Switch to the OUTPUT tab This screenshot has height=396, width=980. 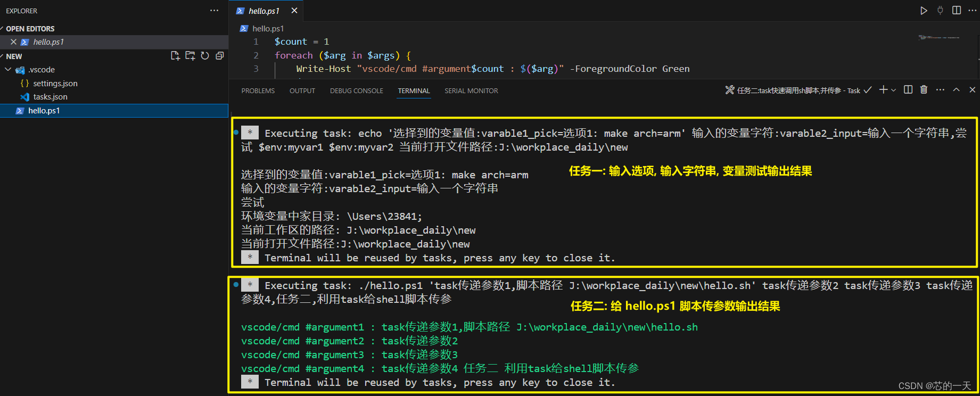tap(302, 91)
